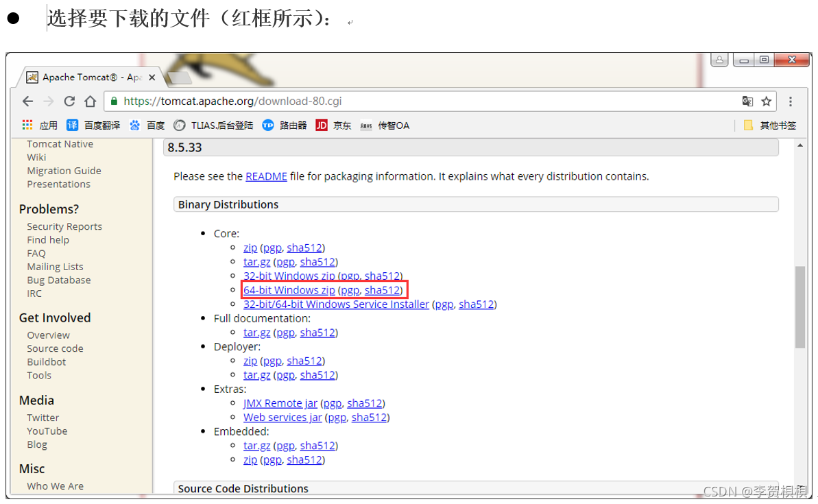Download the JMX Remote jar

pyautogui.click(x=280, y=403)
